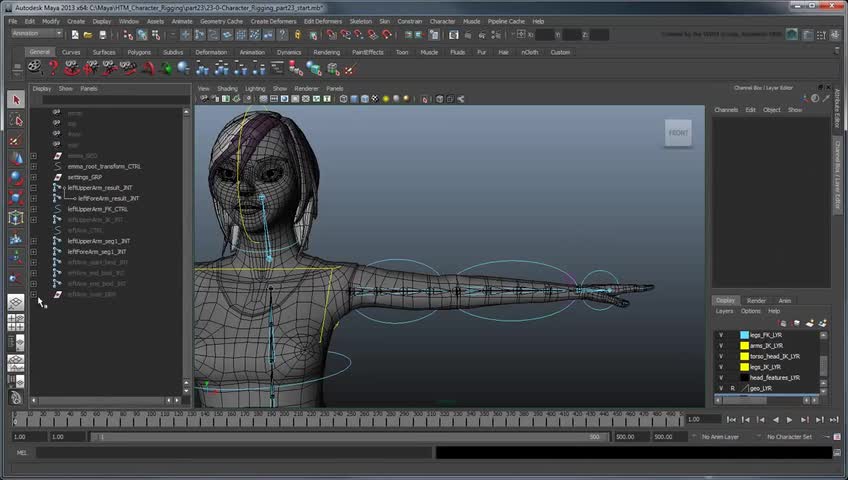Expand the settings_GRP outliner node
The height and width of the screenshot is (480, 848).
[x=33, y=177]
